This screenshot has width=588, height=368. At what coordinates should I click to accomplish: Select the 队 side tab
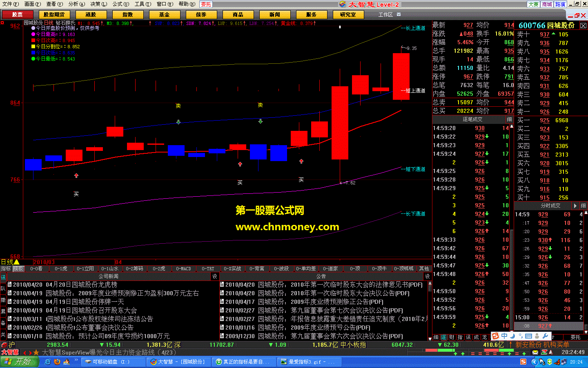(3, 289)
